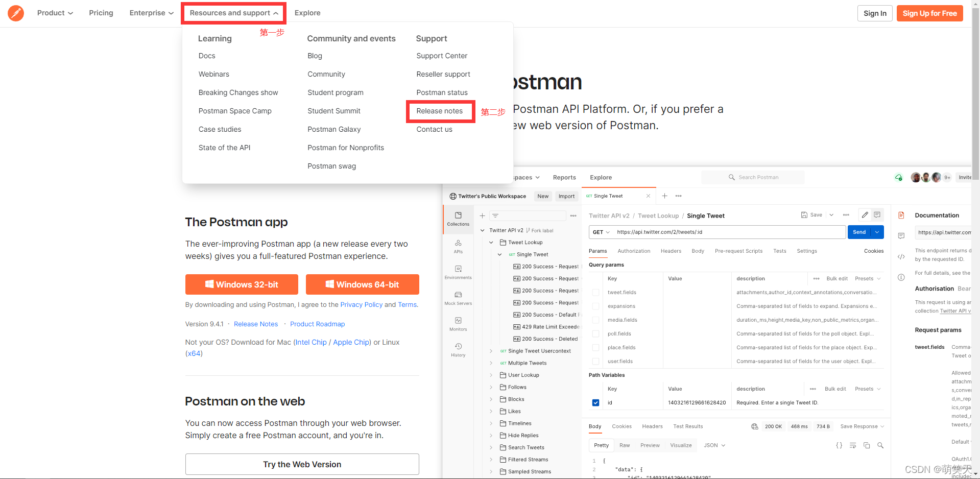Download Windows 32-bit installer
This screenshot has width=980, height=479.
(x=242, y=284)
